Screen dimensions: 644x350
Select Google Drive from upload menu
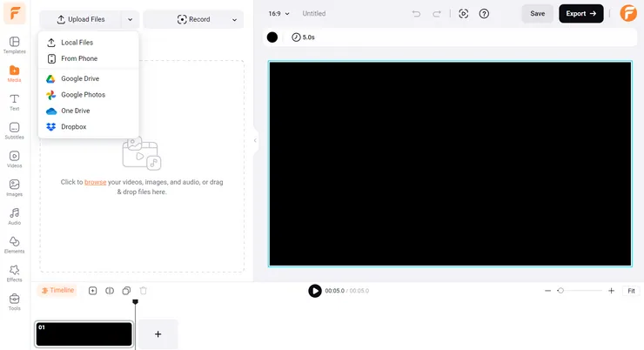click(x=79, y=78)
